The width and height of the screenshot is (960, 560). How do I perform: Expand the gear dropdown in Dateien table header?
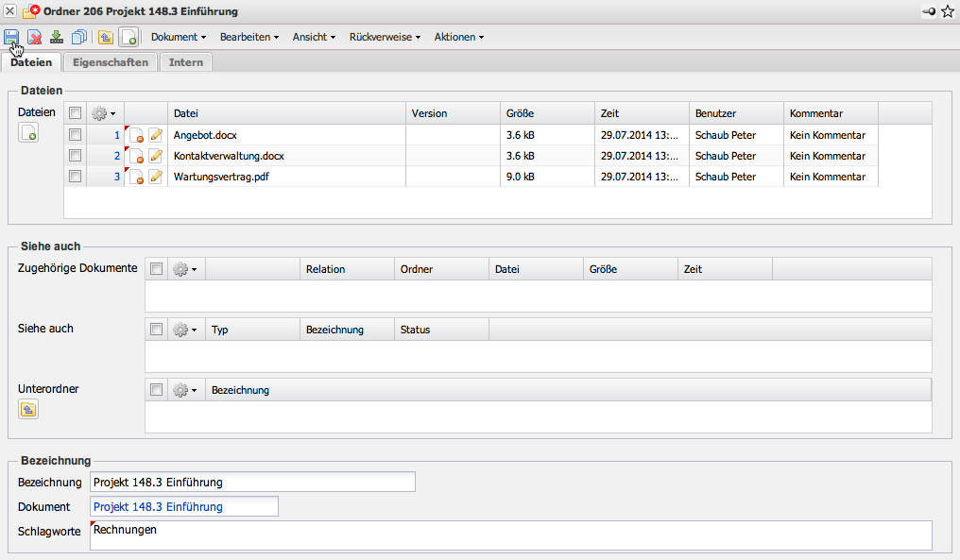(x=104, y=113)
